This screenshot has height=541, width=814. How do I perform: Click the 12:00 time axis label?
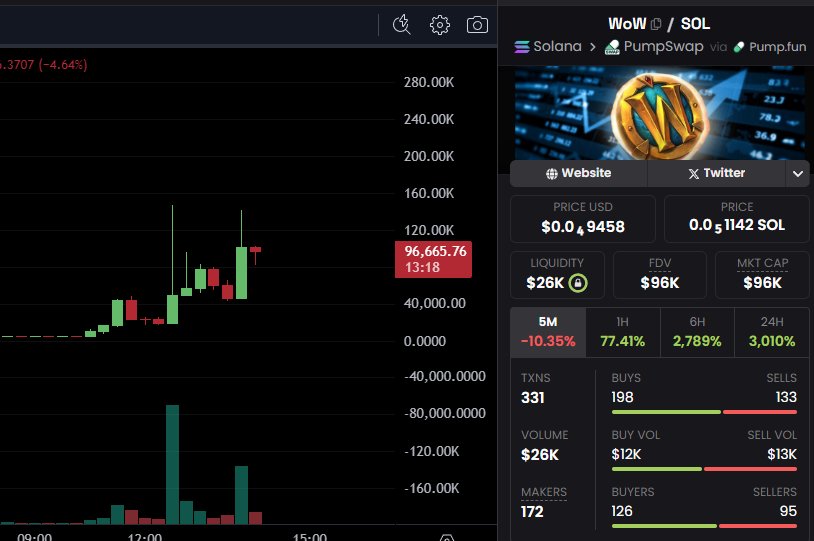(x=144, y=536)
